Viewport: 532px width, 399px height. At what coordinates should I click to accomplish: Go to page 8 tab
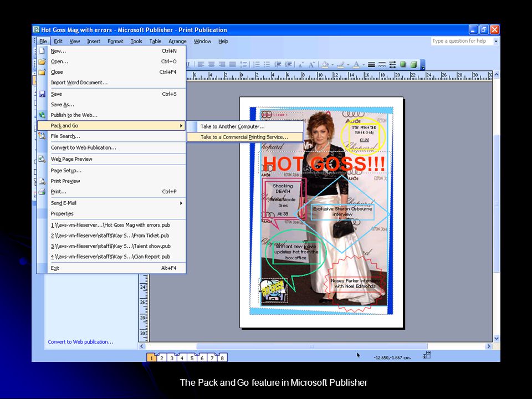click(222, 357)
